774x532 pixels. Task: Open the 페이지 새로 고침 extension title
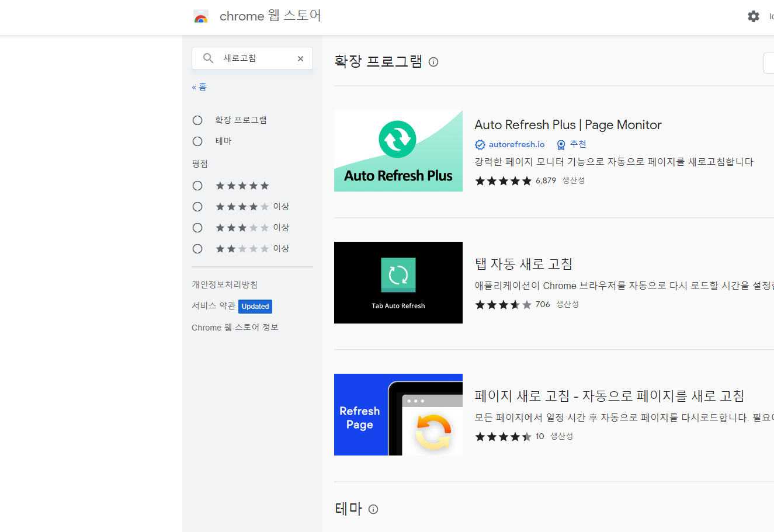click(x=610, y=396)
